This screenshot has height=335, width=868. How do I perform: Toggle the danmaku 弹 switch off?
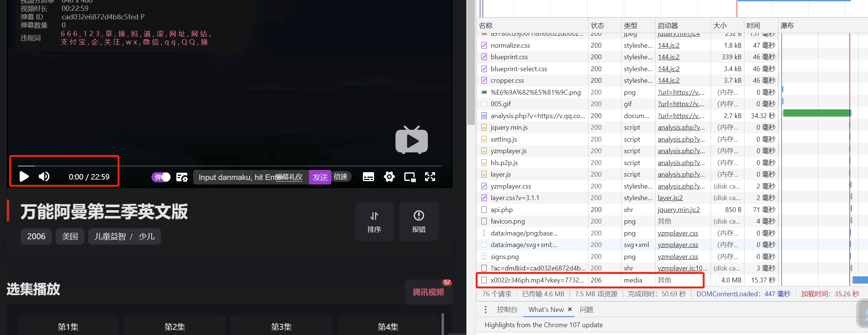click(161, 177)
